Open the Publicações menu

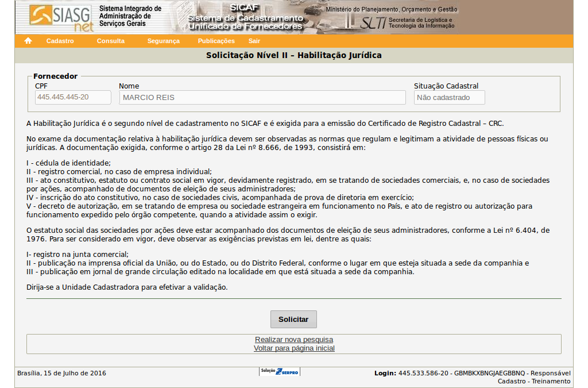(216, 41)
